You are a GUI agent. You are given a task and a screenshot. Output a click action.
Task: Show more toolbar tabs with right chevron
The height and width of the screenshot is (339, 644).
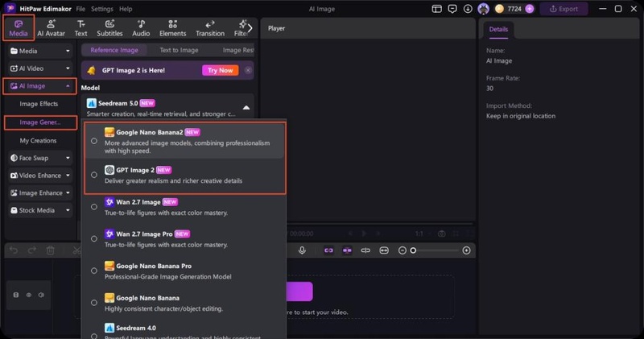pyautogui.click(x=250, y=28)
